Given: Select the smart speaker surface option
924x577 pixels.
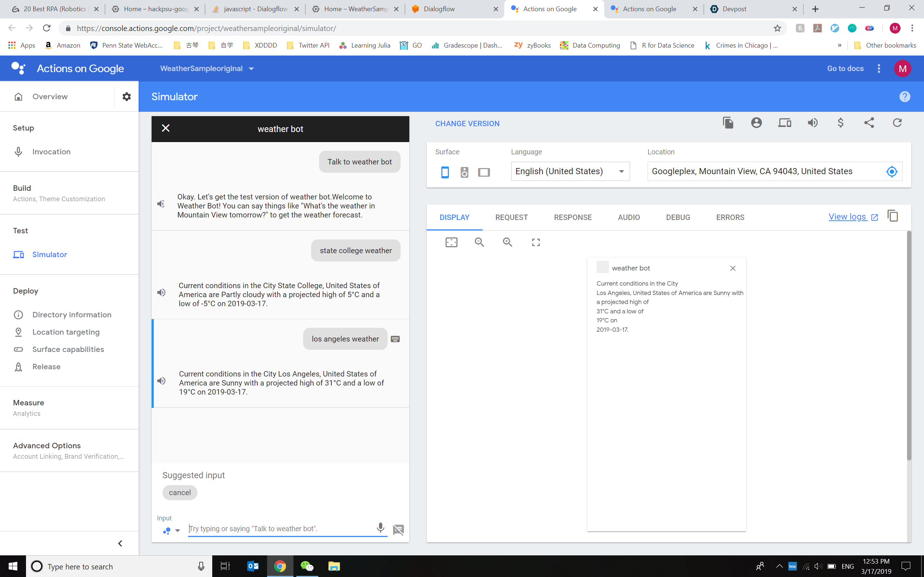Looking at the screenshot, I should tap(464, 172).
